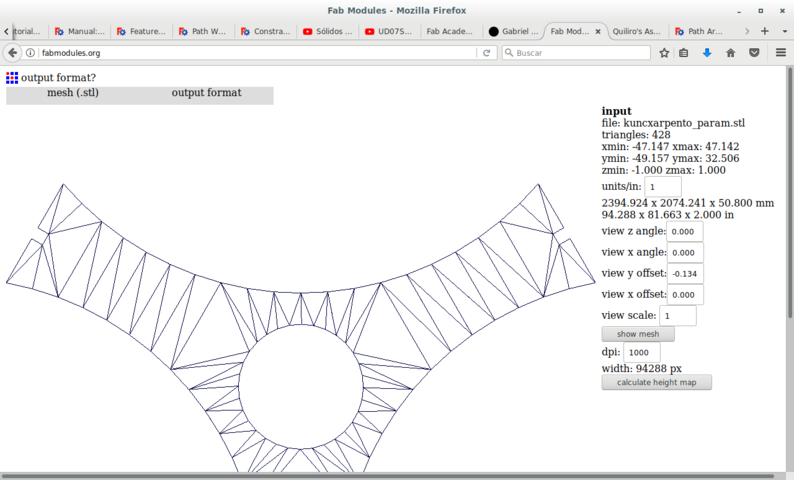794x480 pixels.
Task: Click the show mesh button
Action: [x=638, y=334]
